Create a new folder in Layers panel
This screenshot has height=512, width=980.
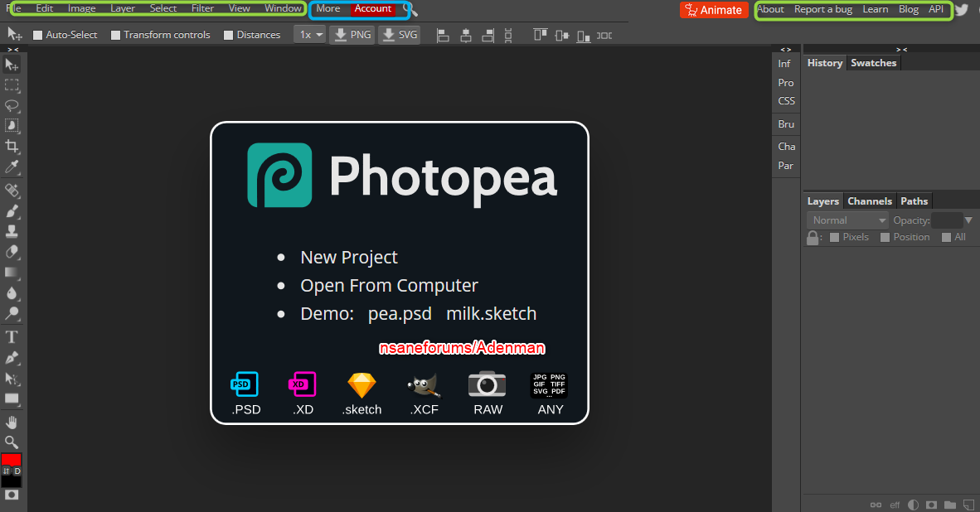tap(950, 505)
